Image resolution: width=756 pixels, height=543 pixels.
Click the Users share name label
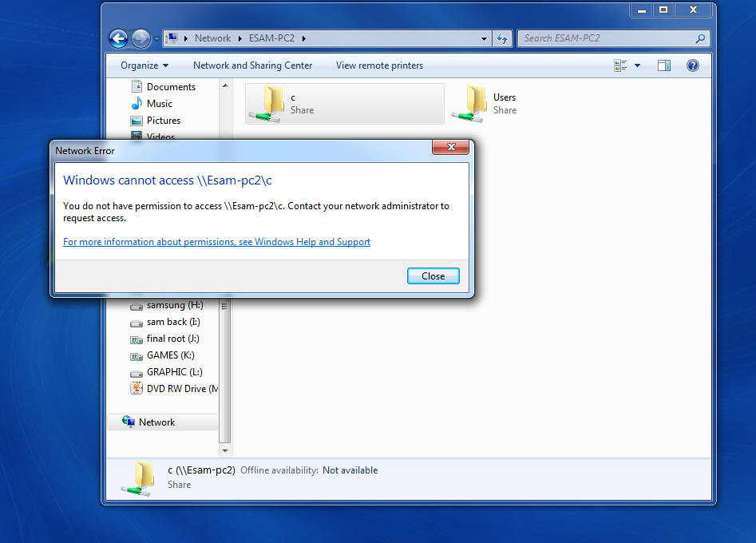coord(505,97)
